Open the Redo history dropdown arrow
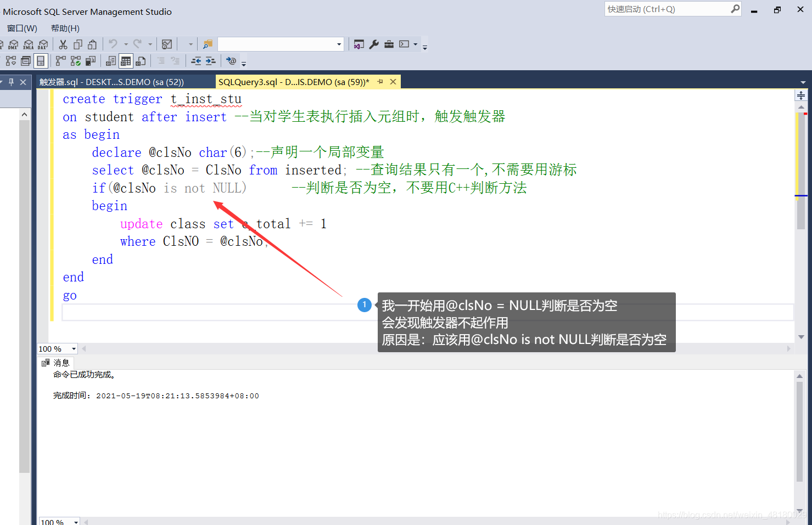812x525 pixels. [x=150, y=44]
